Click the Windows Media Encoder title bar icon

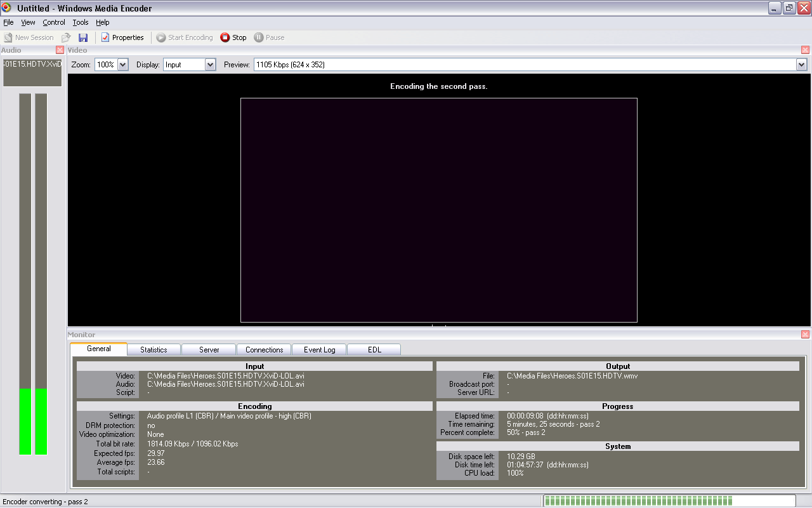[6, 8]
